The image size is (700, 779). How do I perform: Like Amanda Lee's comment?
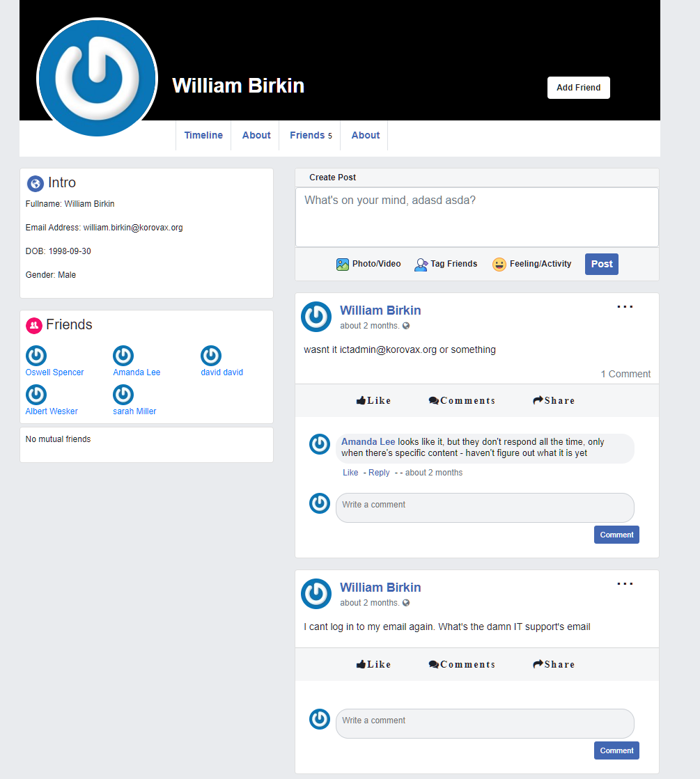[x=350, y=473]
